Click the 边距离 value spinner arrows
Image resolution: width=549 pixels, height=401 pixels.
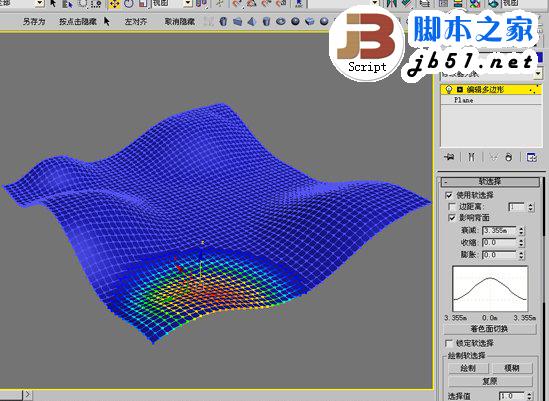531,207
